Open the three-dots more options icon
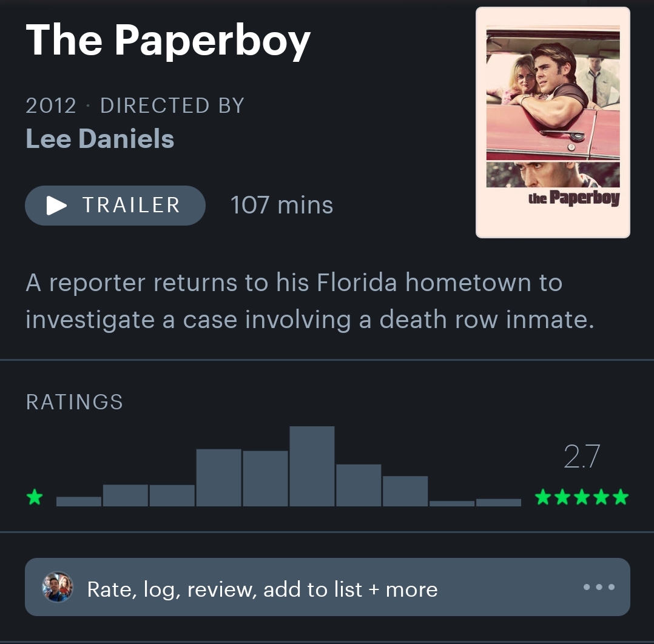 [x=599, y=587]
